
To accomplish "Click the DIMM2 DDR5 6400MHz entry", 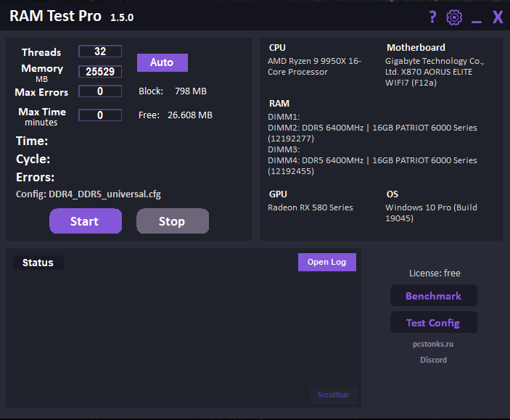I will [372, 133].
